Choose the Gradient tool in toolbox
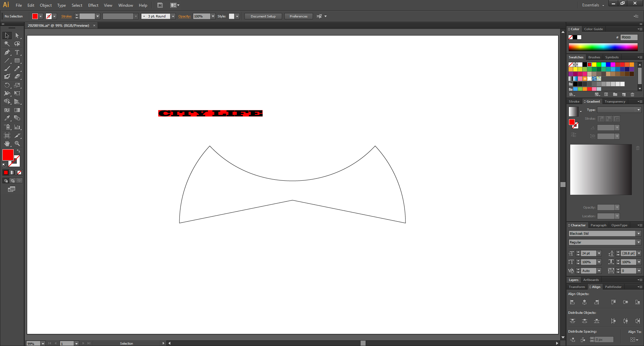The height and width of the screenshot is (346, 644). tap(17, 110)
